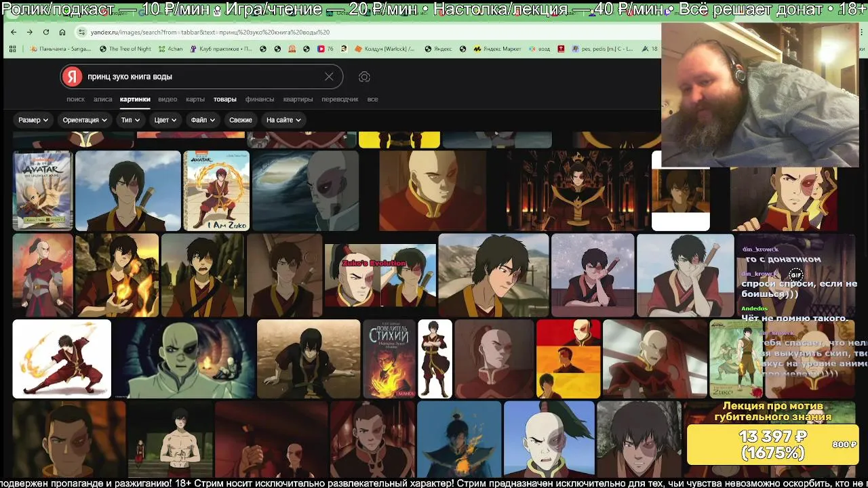Open search by image camera icon

coord(364,77)
